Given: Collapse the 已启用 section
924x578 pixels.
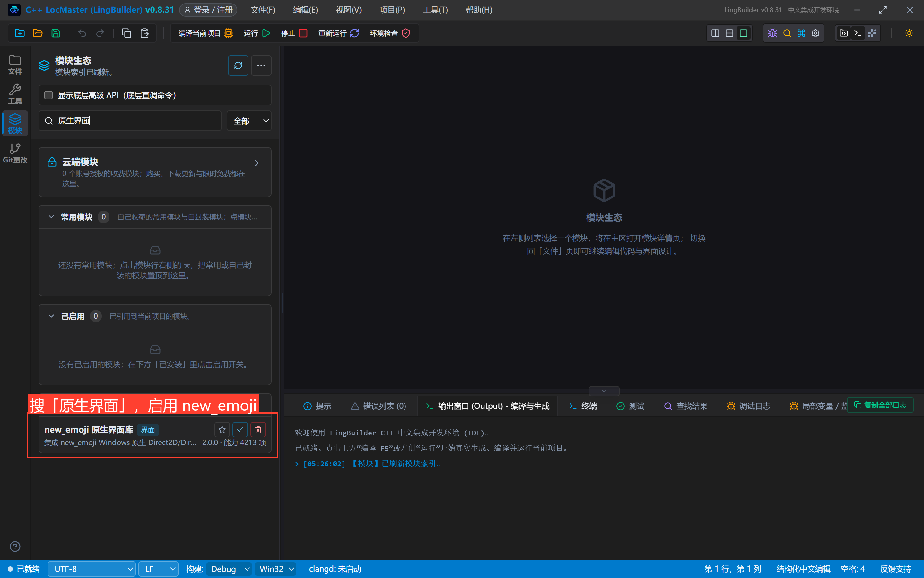Looking at the screenshot, I should click(x=51, y=316).
